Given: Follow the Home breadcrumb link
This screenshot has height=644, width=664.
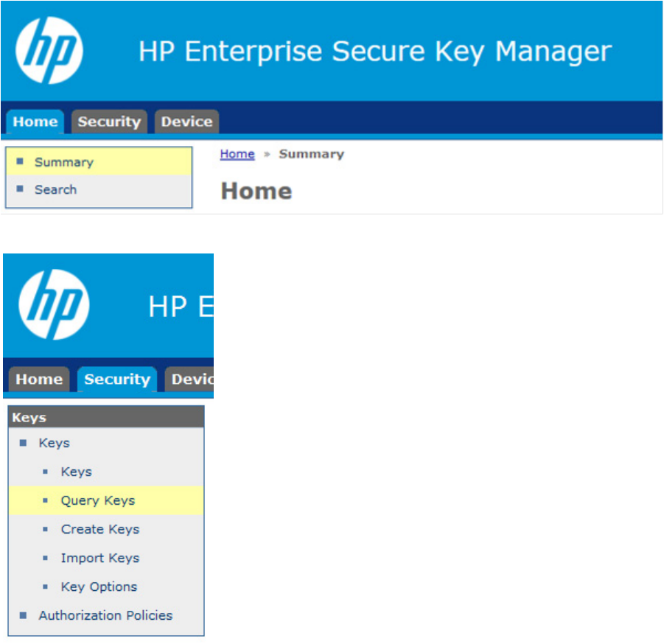Looking at the screenshot, I should tap(237, 154).
